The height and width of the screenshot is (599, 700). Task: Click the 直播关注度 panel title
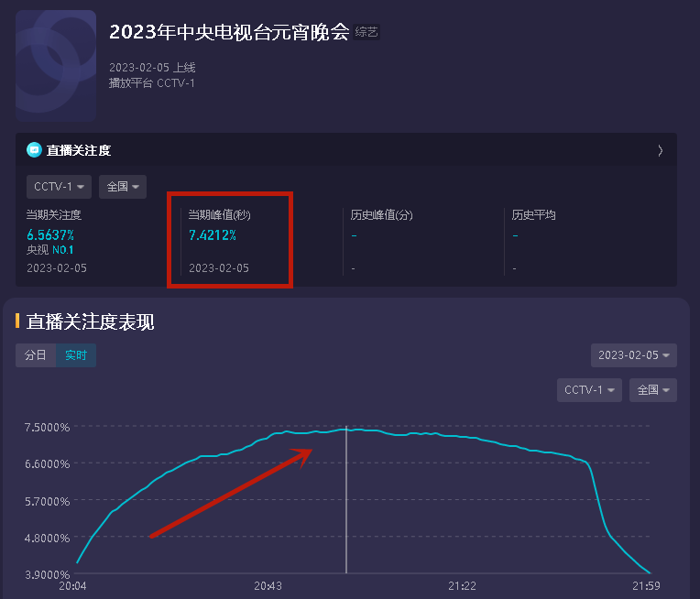coord(79,150)
